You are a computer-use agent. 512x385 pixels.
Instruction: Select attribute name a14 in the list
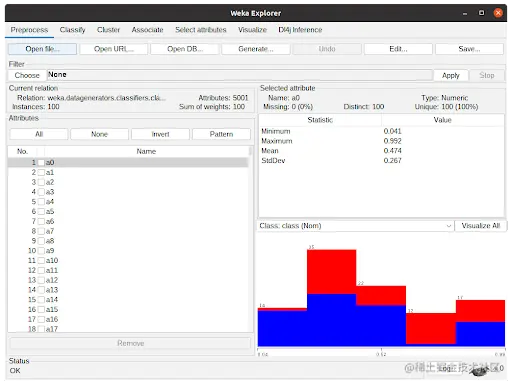pyautogui.click(x=52, y=300)
